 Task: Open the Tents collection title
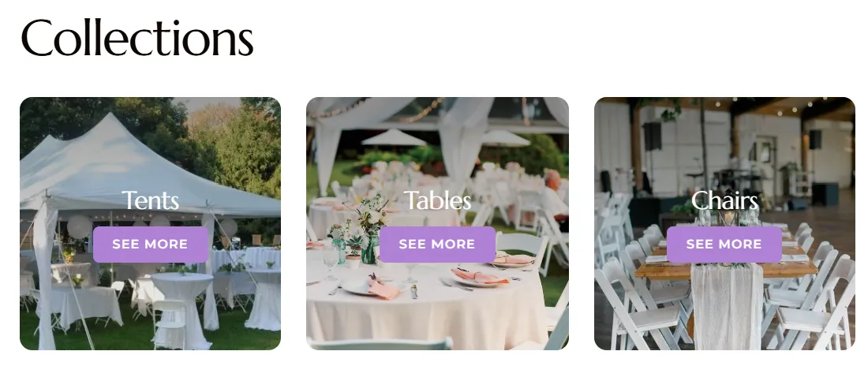(x=150, y=200)
